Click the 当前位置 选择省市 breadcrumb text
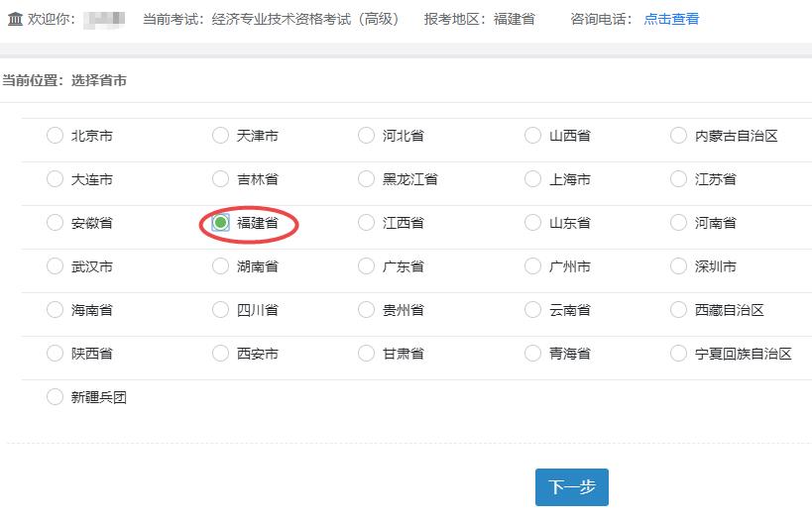812x522 pixels. click(x=64, y=80)
